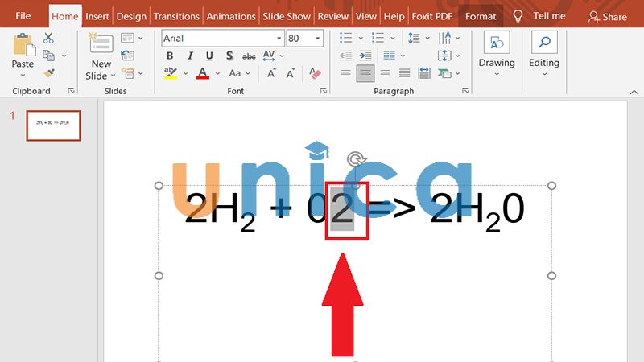Align text right

pos(385,73)
